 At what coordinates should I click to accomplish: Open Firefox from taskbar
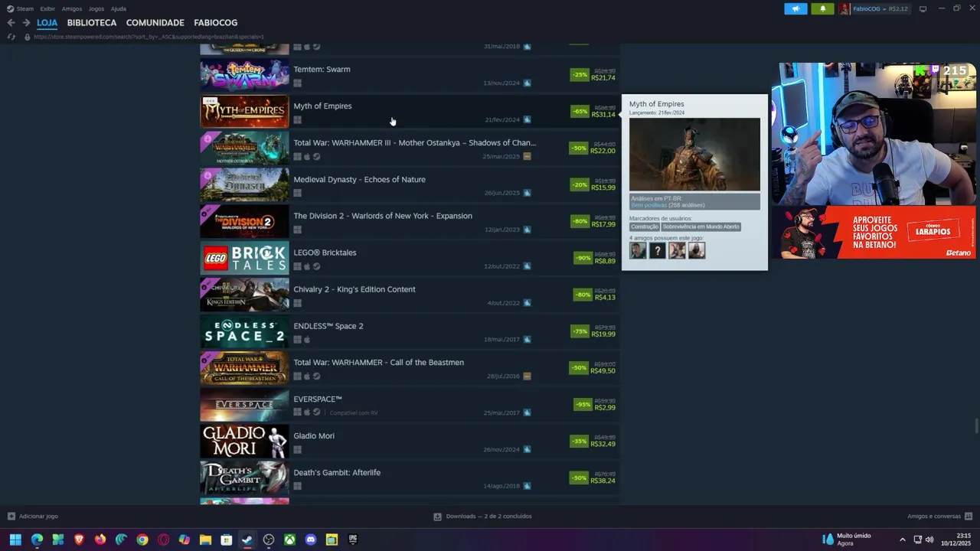(x=100, y=540)
